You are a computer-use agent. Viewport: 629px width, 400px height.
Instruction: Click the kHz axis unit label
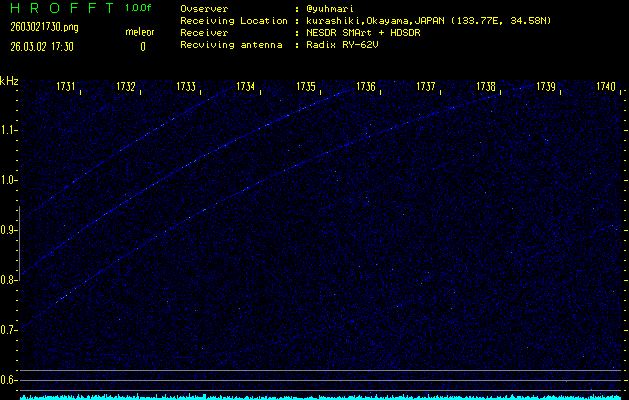click(9, 81)
